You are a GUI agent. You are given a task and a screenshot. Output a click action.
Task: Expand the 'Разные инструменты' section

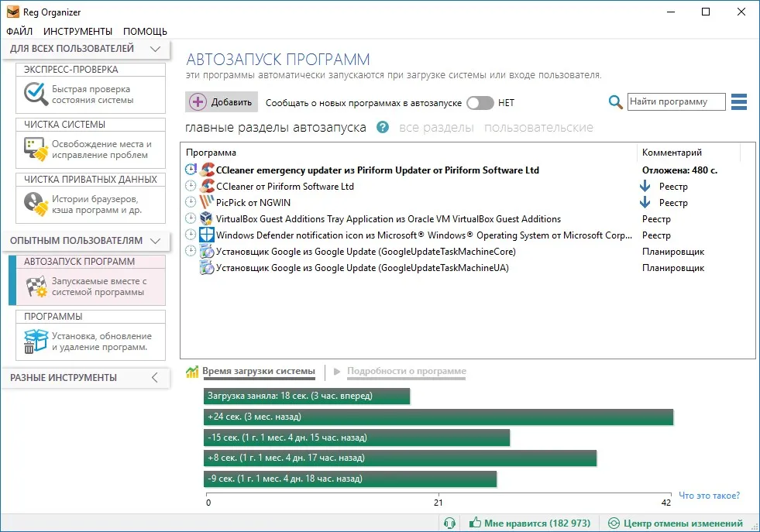[155, 377]
